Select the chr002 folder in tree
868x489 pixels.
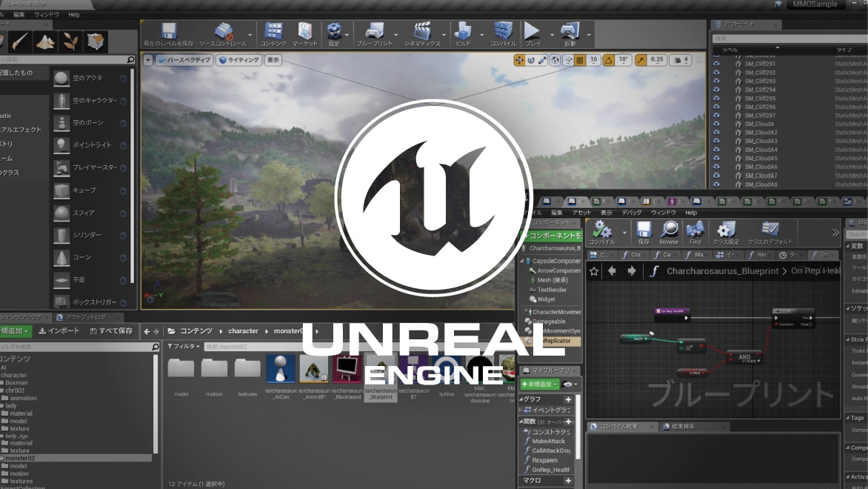[15, 390]
